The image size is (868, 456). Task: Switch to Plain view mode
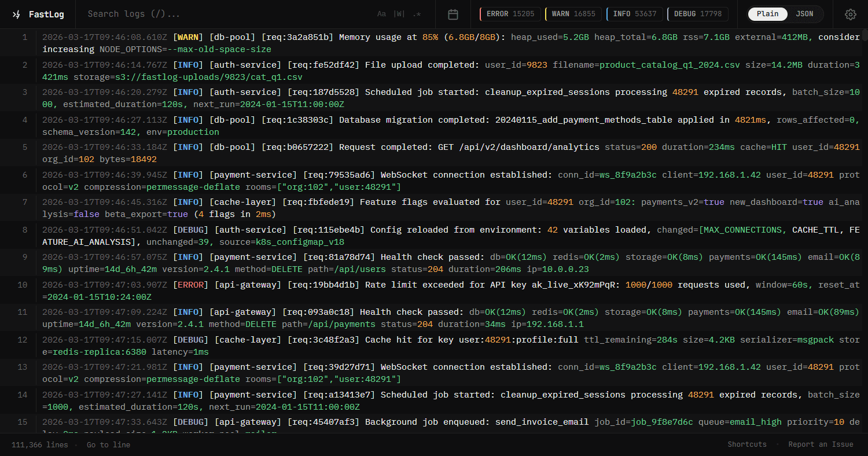pos(767,14)
